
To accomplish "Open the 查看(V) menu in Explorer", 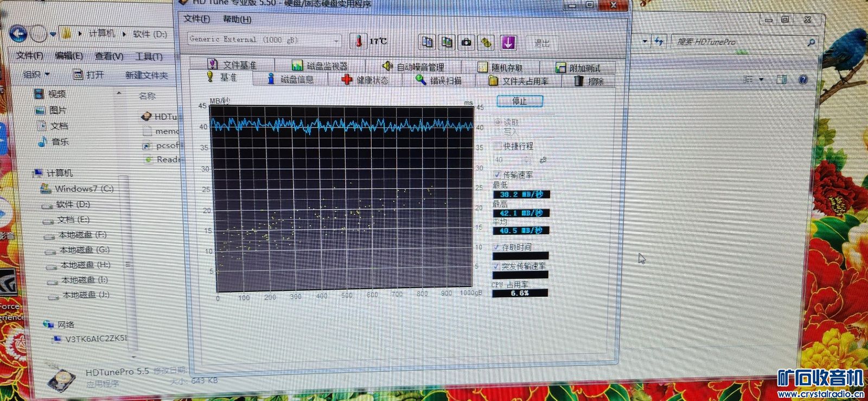I will 108,56.
